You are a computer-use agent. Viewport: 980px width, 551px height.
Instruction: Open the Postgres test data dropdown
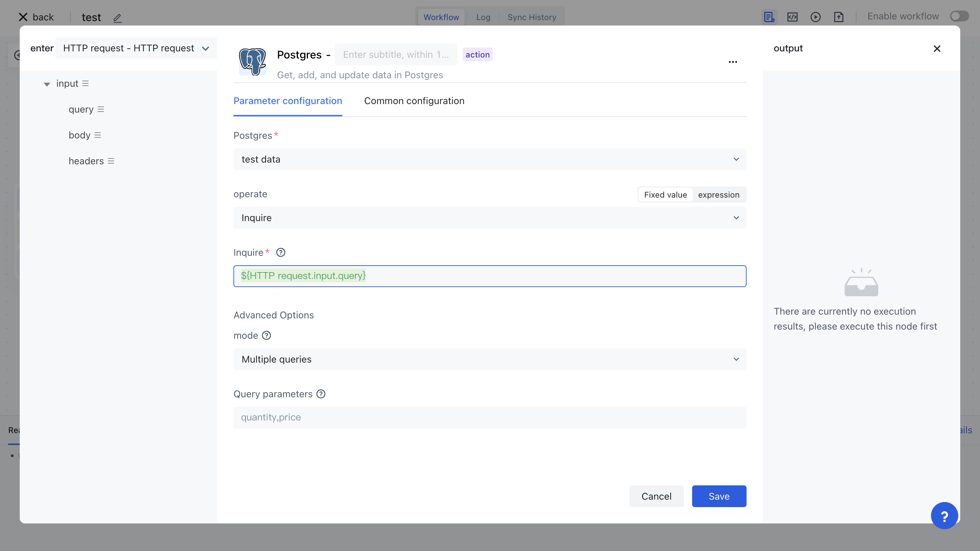click(490, 159)
